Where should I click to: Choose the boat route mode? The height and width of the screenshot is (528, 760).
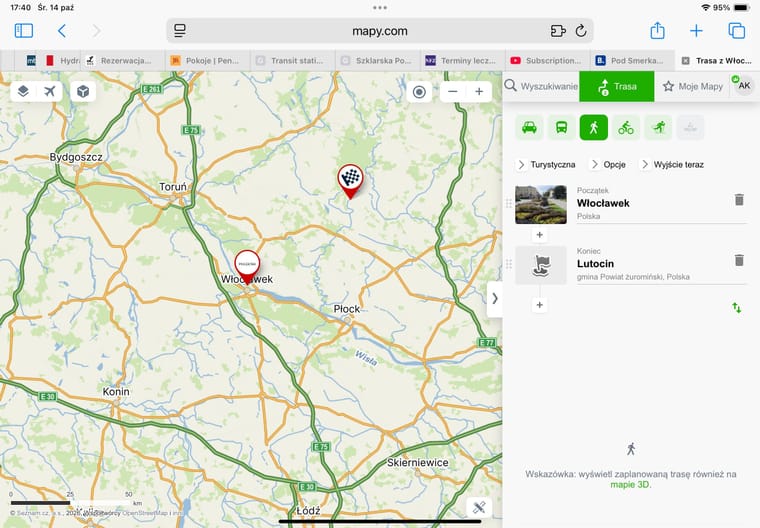[690, 128]
